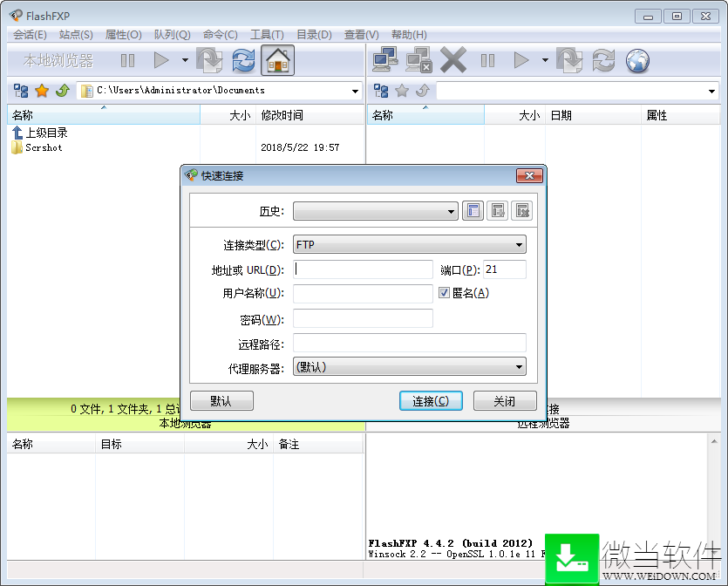Click the remote favorites star icon
Screen dimensions: 728x586
coord(402,91)
